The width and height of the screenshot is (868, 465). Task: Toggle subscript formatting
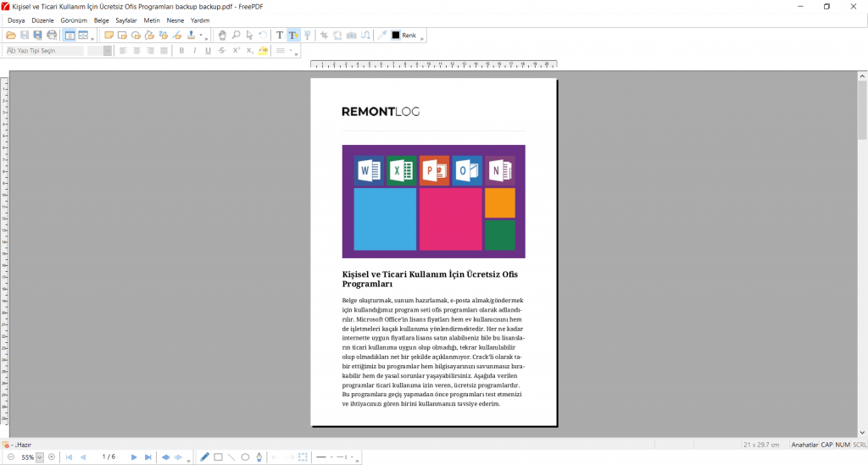(x=250, y=51)
